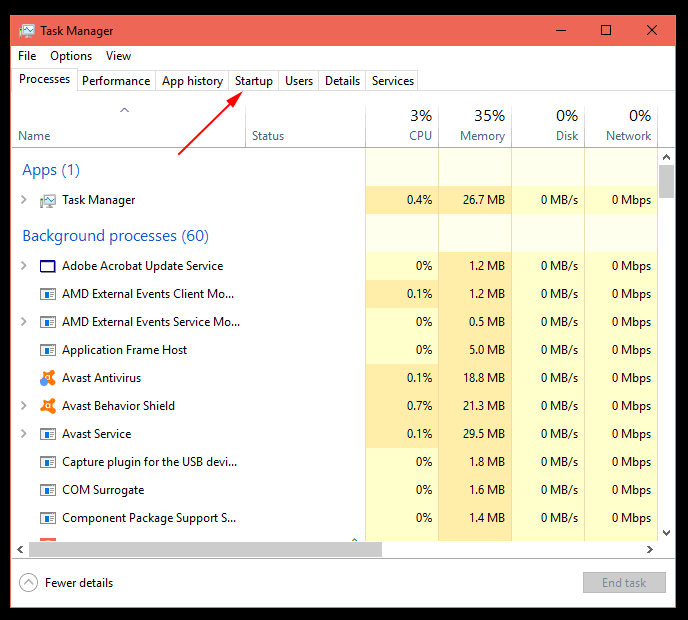Click the Capture plugin USB device icon
The width and height of the screenshot is (688, 620).
pyautogui.click(x=48, y=462)
